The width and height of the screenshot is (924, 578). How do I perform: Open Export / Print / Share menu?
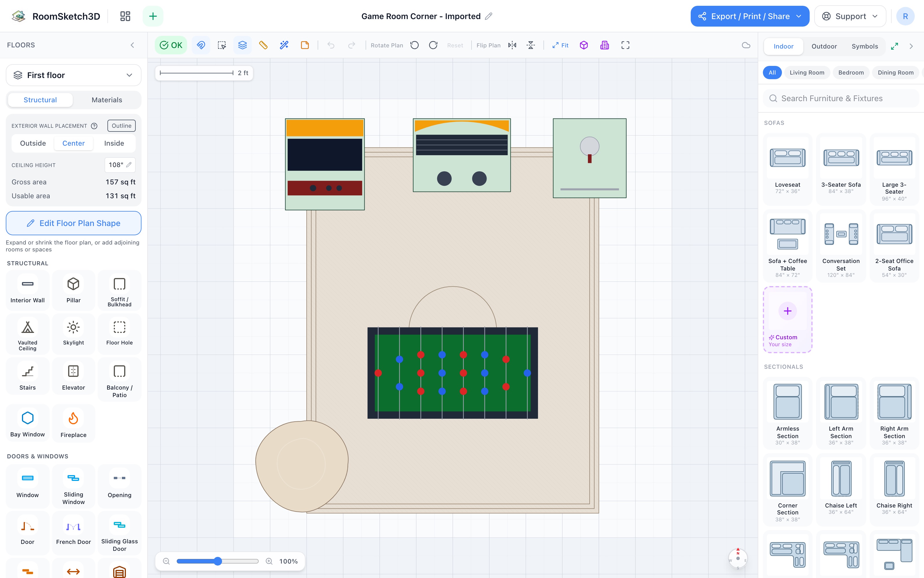[x=750, y=16]
